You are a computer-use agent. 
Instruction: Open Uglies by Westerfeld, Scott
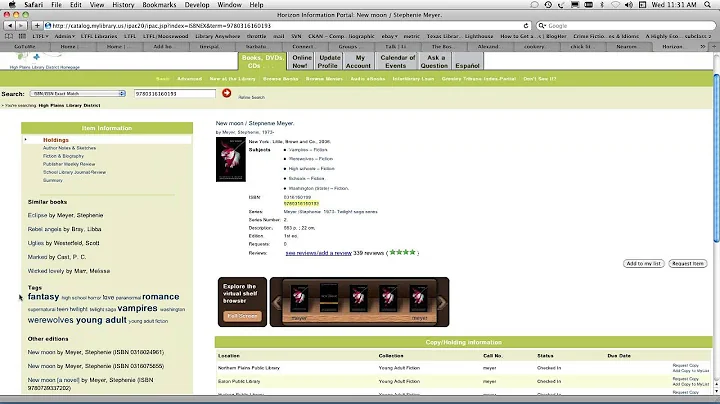pyautogui.click(x=63, y=243)
